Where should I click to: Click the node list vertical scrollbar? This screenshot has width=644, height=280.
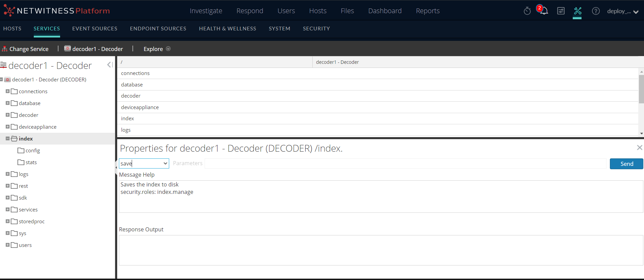pyautogui.click(x=641, y=89)
